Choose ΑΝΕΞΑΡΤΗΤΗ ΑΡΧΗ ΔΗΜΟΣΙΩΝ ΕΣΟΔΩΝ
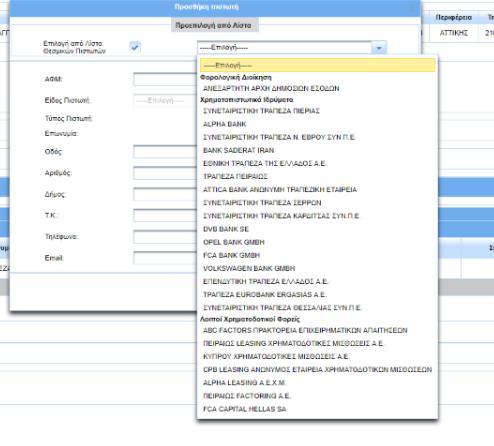494x446 pixels. tap(271, 88)
